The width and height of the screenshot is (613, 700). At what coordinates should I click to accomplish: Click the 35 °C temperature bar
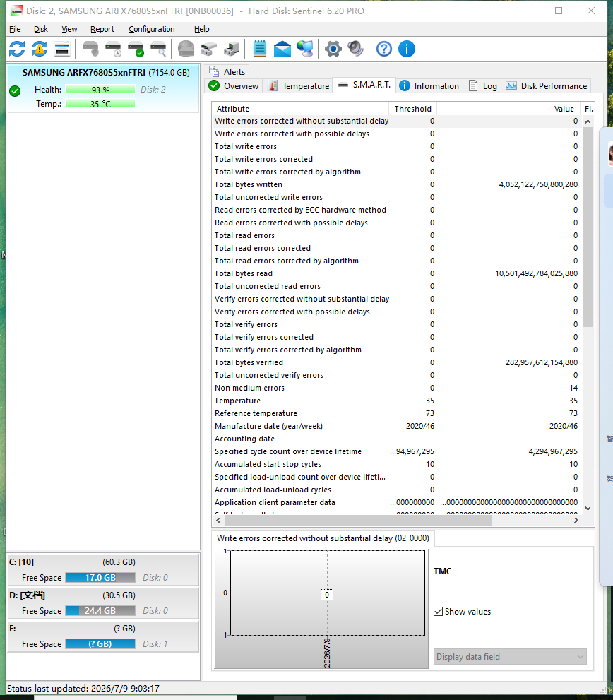100,104
